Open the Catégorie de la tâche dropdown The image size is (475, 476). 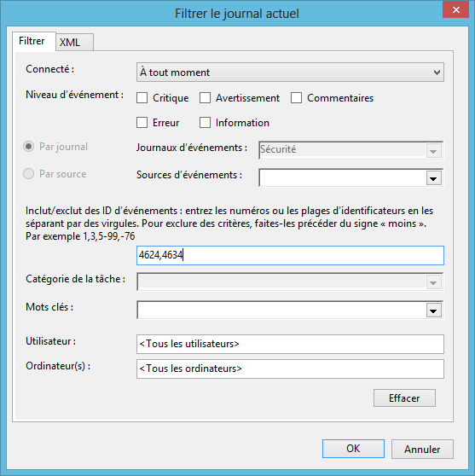(x=290, y=282)
